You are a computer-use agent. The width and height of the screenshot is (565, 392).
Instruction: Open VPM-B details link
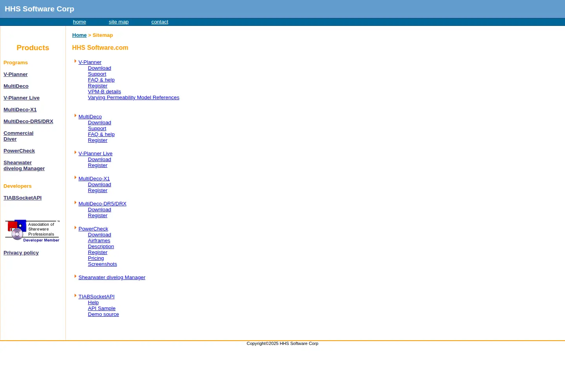(104, 92)
